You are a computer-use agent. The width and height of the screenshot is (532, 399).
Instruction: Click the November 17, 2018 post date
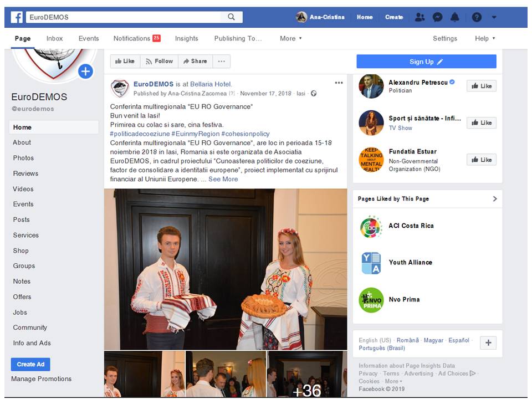point(265,93)
